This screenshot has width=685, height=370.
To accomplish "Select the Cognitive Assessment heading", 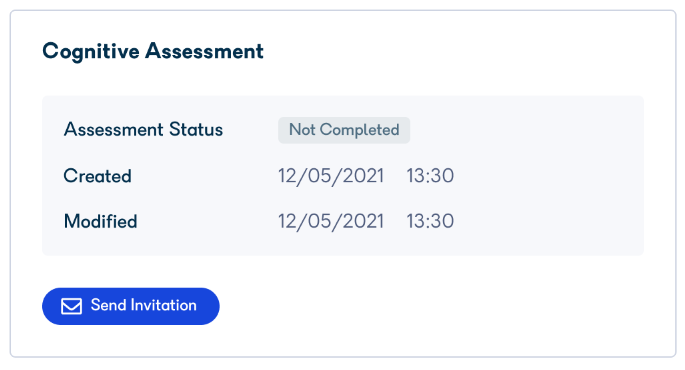I will [153, 52].
